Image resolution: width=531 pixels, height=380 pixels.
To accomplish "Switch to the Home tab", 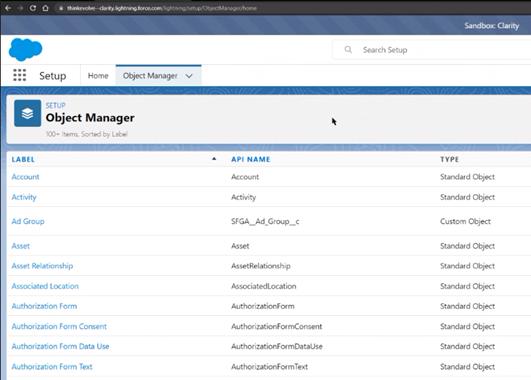I will click(x=98, y=76).
